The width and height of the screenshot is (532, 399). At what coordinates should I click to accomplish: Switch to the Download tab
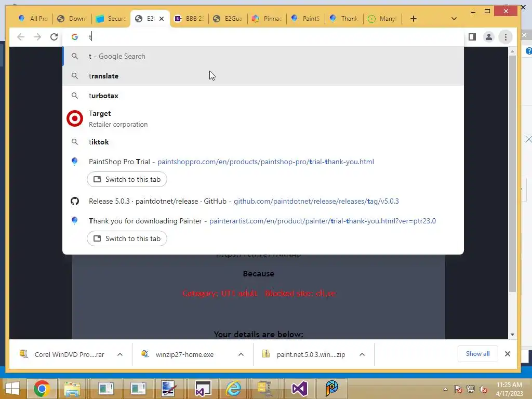72,19
